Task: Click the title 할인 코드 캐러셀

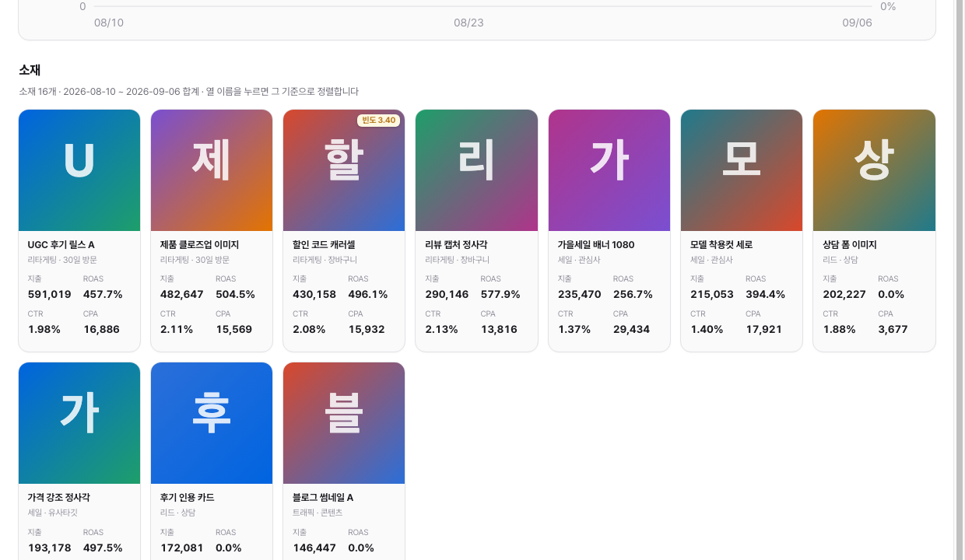Action: pyautogui.click(x=324, y=245)
